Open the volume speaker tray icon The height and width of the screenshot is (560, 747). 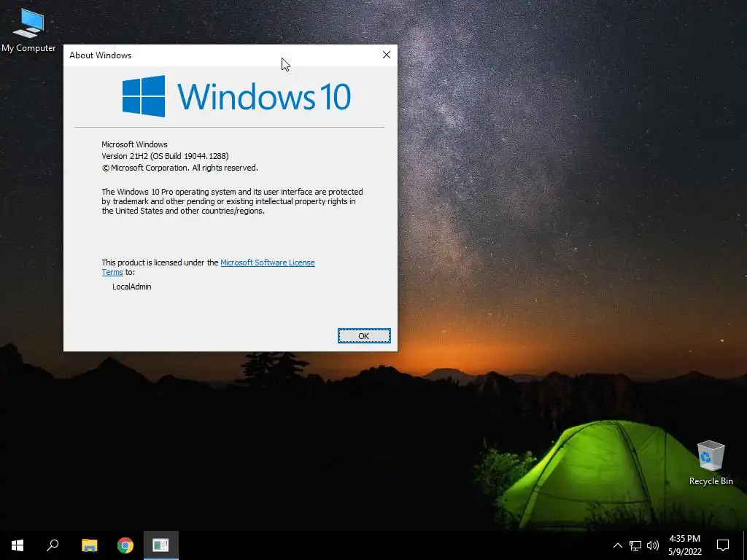(653, 545)
